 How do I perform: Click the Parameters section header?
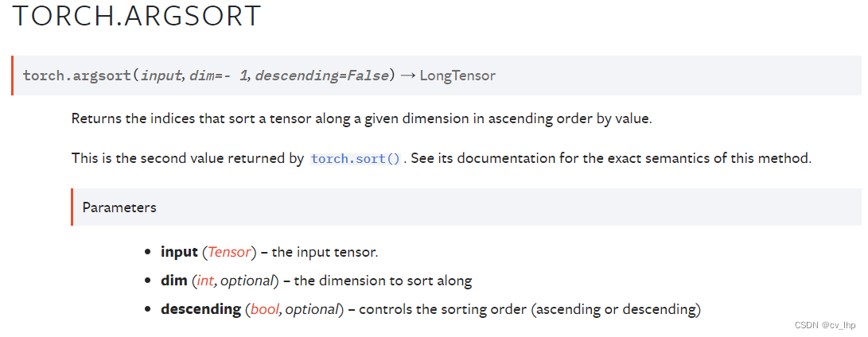coord(119,207)
